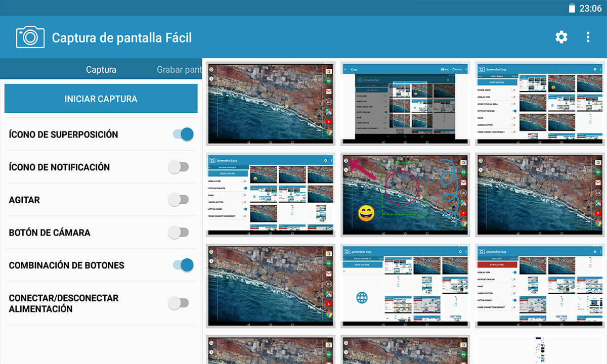Open settings via the gear icon
607x364 pixels.
click(561, 37)
